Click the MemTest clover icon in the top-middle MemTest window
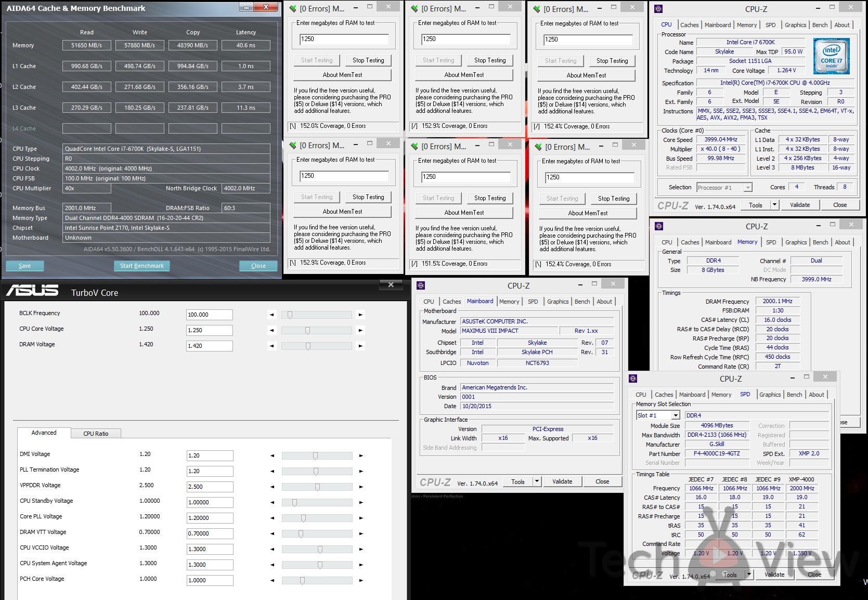The image size is (868, 600). (x=414, y=9)
